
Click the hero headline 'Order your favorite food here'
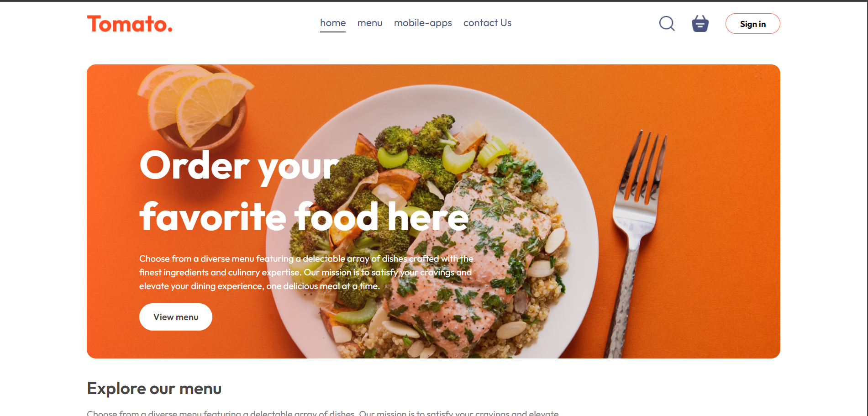pos(304,191)
